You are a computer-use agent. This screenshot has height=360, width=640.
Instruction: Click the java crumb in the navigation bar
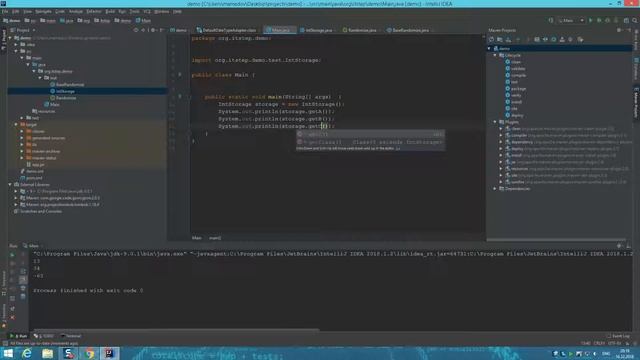(x=66, y=20)
